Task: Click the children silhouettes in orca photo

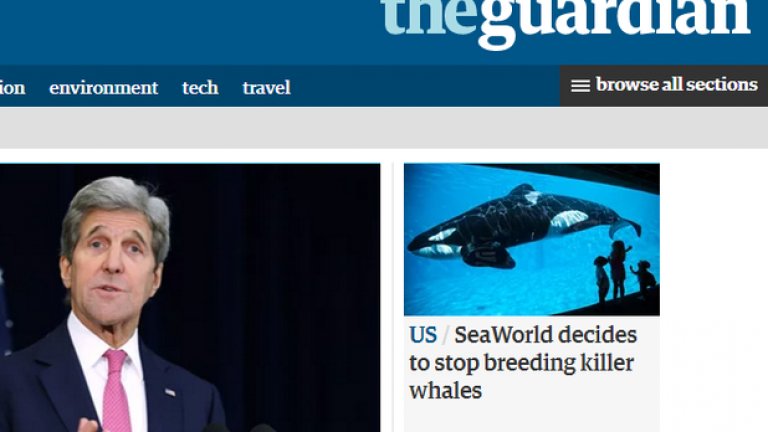Action: [x=624, y=272]
